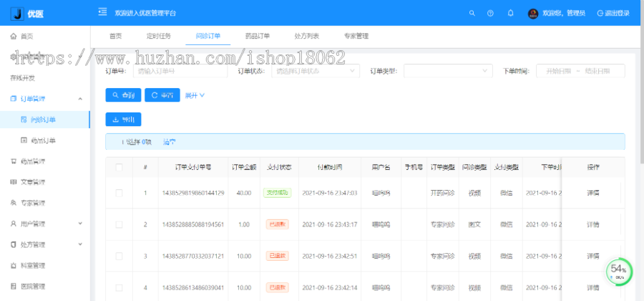Open 详情 for order 1438528885088194561
This screenshot has height=301, width=644.
[x=592, y=224]
